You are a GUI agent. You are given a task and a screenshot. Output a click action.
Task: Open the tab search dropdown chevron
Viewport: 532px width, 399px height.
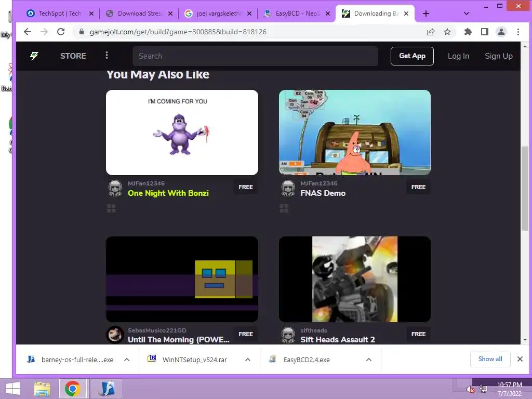click(466, 14)
